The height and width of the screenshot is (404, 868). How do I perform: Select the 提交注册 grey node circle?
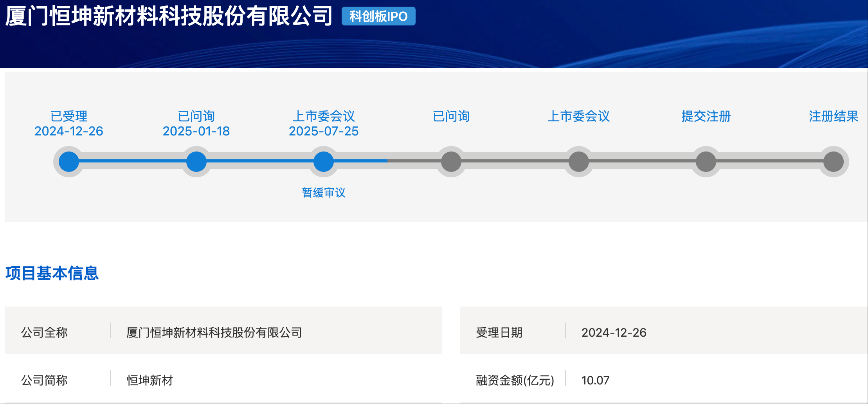point(706,162)
